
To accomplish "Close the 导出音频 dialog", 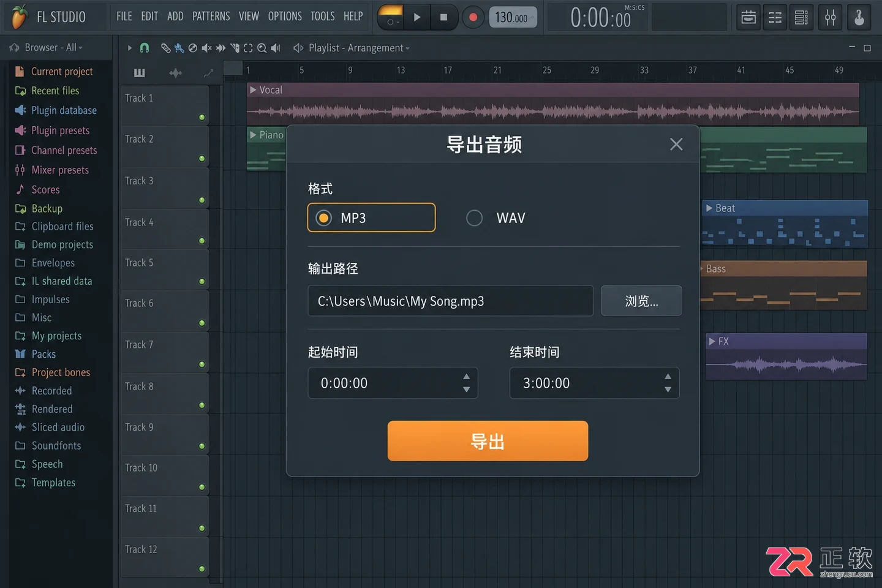I will tap(676, 145).
